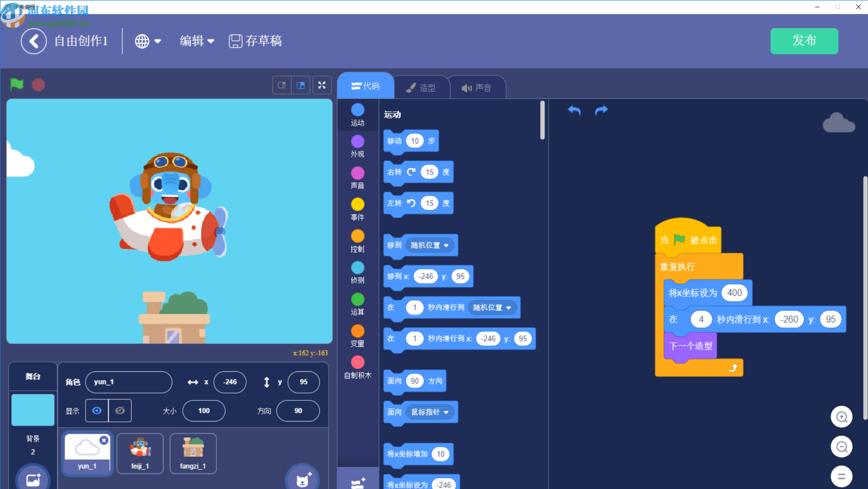The width and height of the screenshot is (868, 489).
Task: Go back using the back arrow button
Action: (x=33, y=41)
